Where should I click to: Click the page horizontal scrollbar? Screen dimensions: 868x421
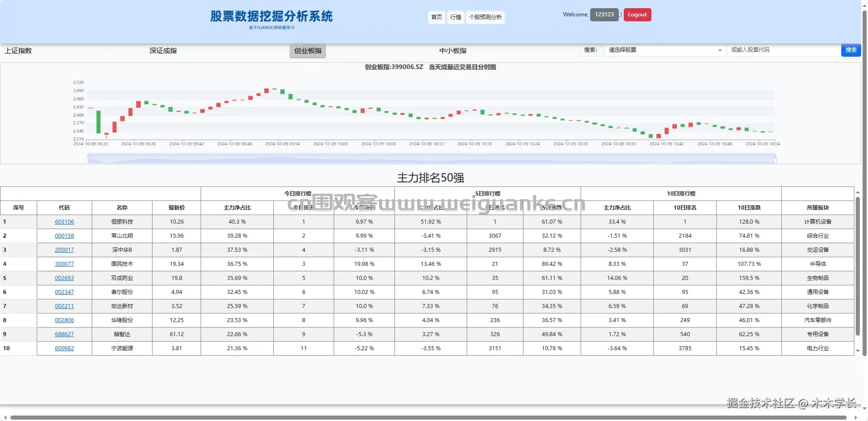coord(428,417)
